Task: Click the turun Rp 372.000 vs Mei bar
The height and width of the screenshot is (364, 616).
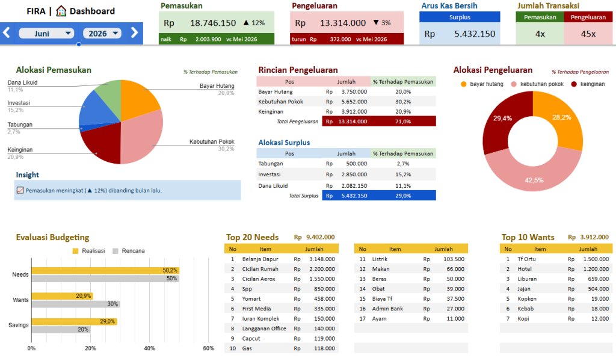Action: (347, 39)
